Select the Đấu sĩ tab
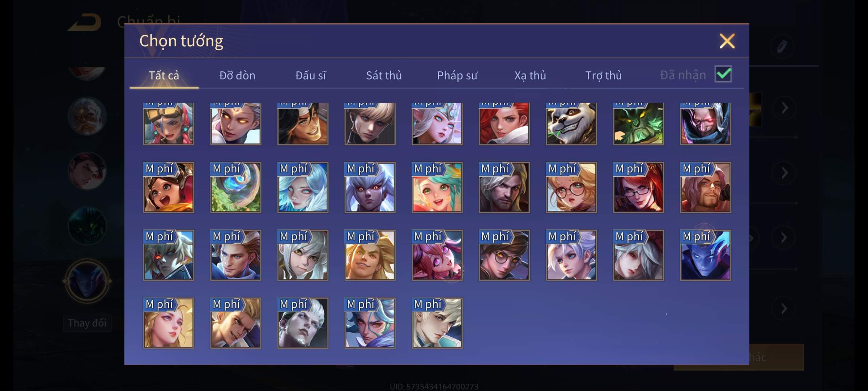 coord(311,75)
